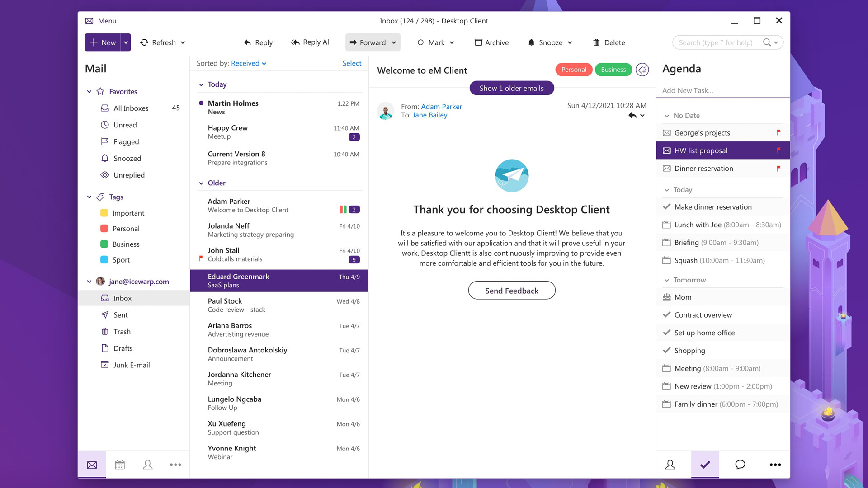This screenshot has width=868, height=488.
Task: Open the calendar view icon in the bottom bar
Action: tap(120, 465)
